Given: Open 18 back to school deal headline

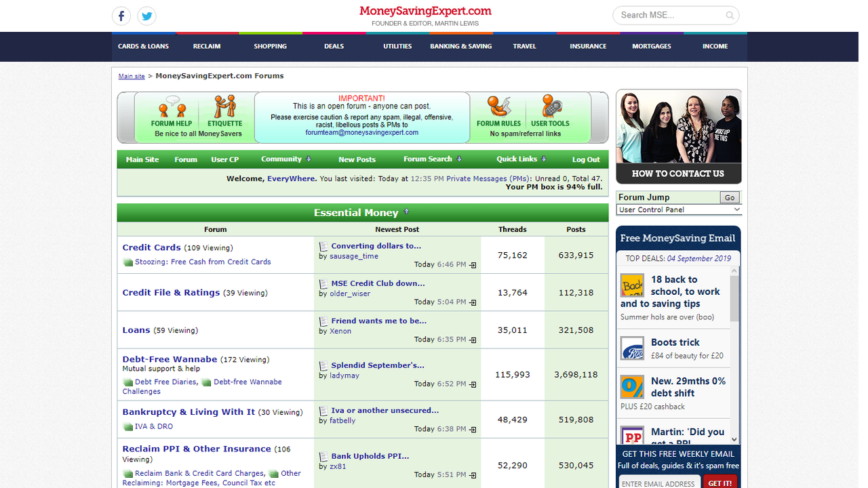Looking at the screenshot, I should 670,291.
